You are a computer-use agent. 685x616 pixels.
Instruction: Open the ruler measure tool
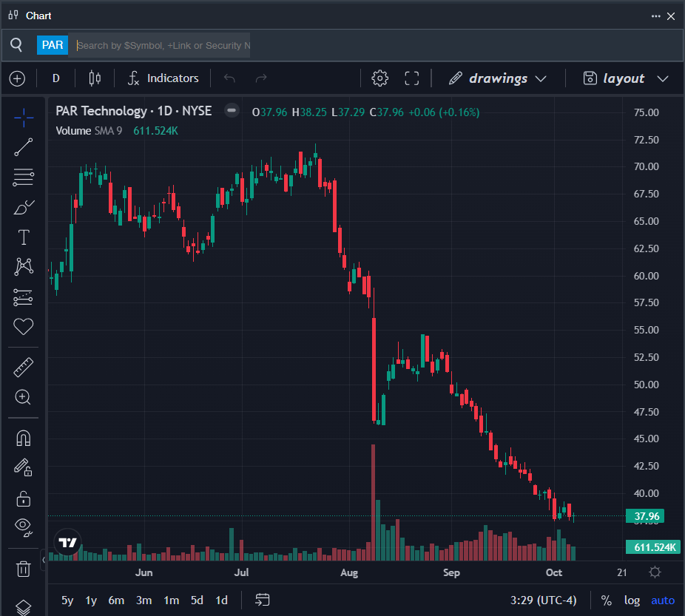pos(24,367)
